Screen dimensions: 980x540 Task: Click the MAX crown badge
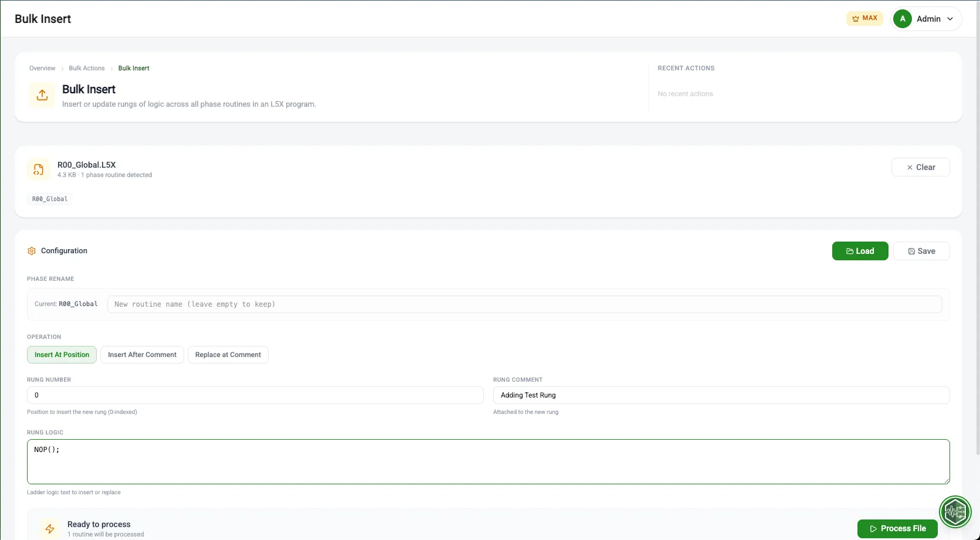(x=864, y=18)
